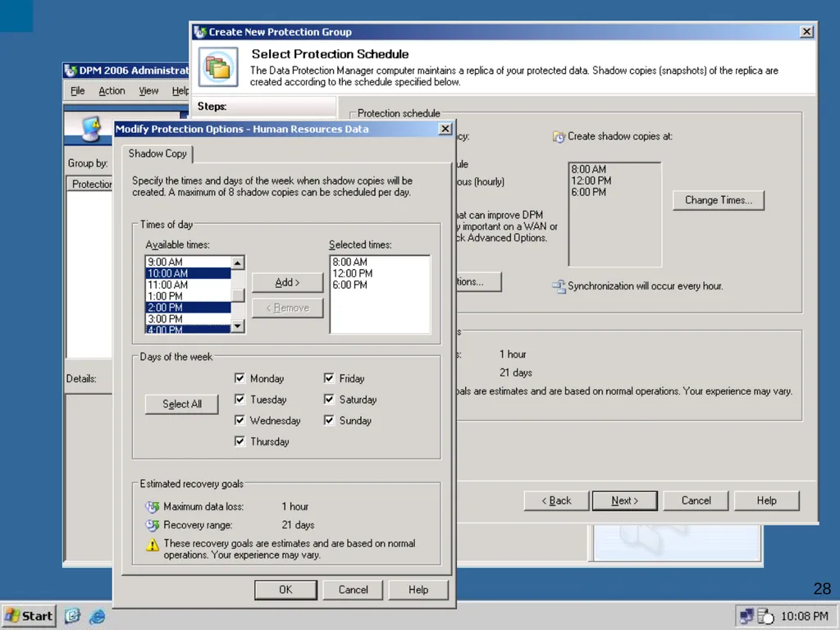Click the Recovery range icon
840x630 pixels.
(x=152, y=525)
